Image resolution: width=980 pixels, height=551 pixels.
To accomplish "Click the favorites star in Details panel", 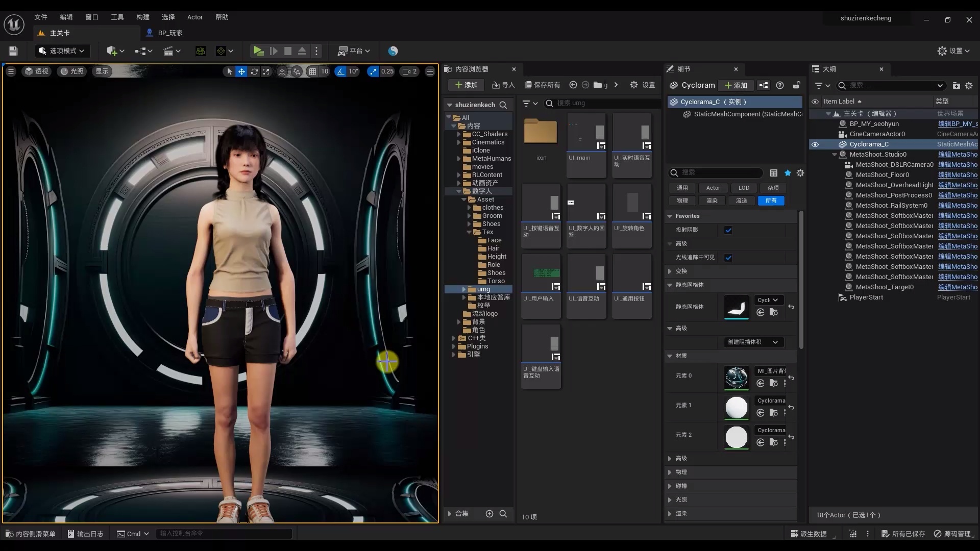I will [x=788, y=173].
